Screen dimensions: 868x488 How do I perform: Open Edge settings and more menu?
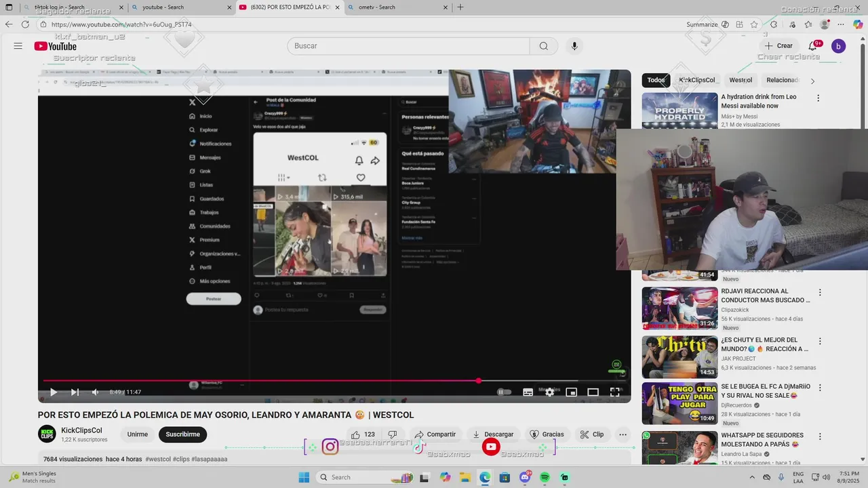pos(842,24)
